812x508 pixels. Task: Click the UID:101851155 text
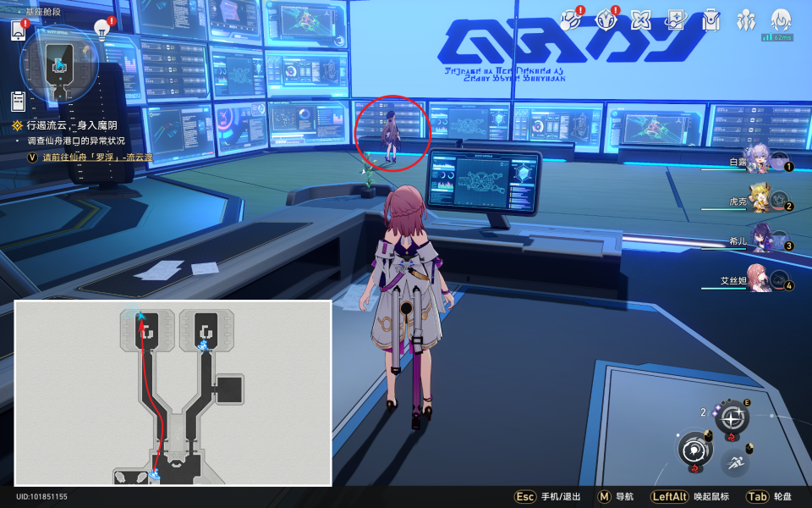pyautogui.click(x=41, y=496)
